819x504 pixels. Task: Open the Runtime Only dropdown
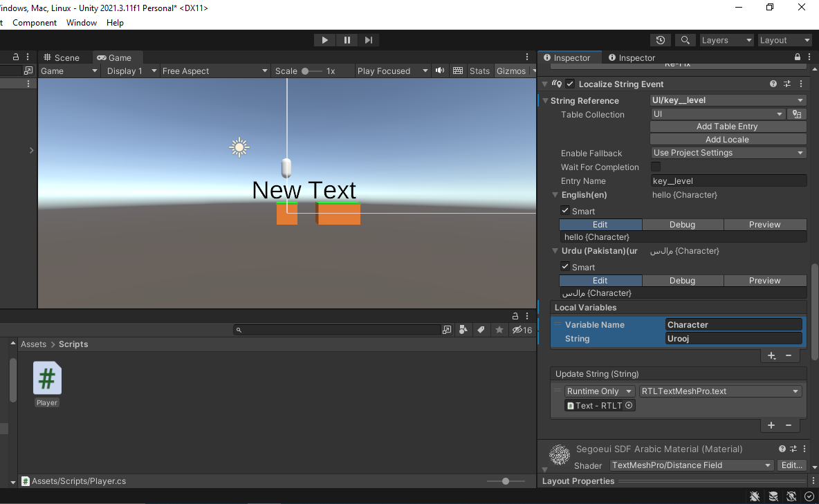[598, 391]
